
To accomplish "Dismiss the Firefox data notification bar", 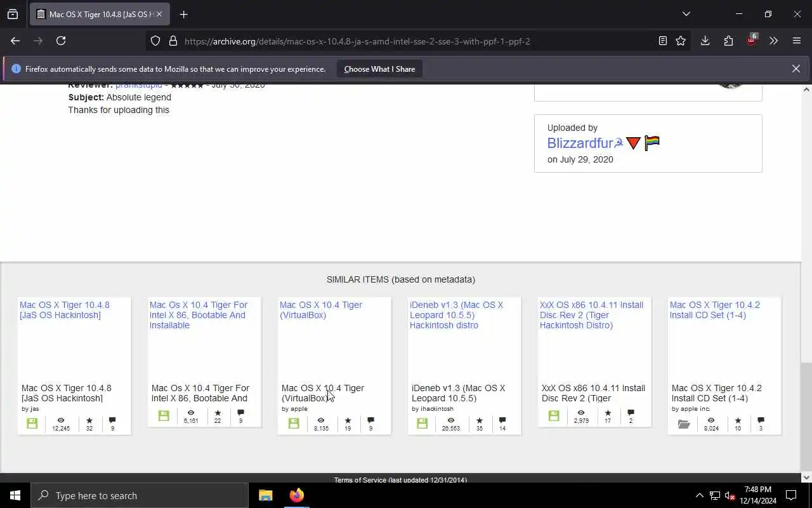I will click(796, 69).
